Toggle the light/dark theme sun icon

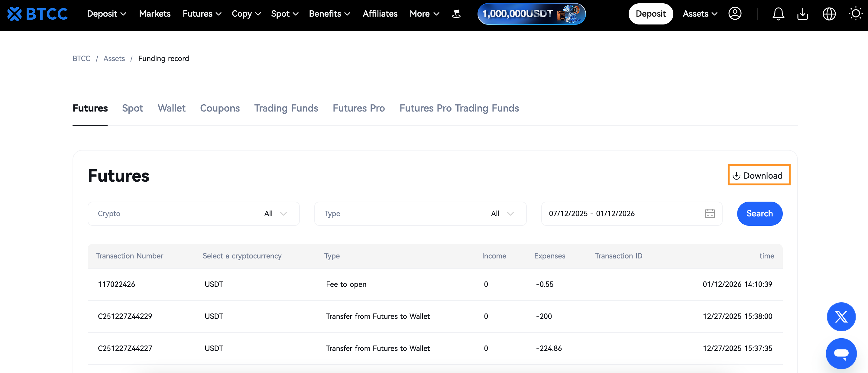point(855,14)
